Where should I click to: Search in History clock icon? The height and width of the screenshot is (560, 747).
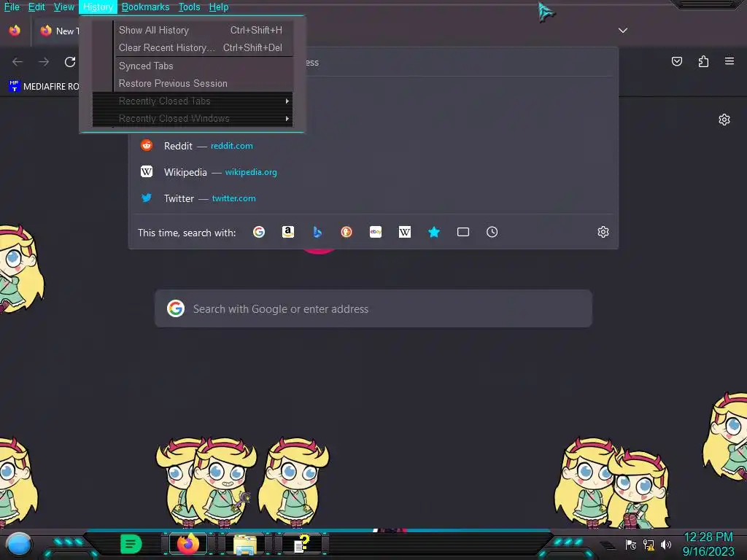click(x=492, y=232)
